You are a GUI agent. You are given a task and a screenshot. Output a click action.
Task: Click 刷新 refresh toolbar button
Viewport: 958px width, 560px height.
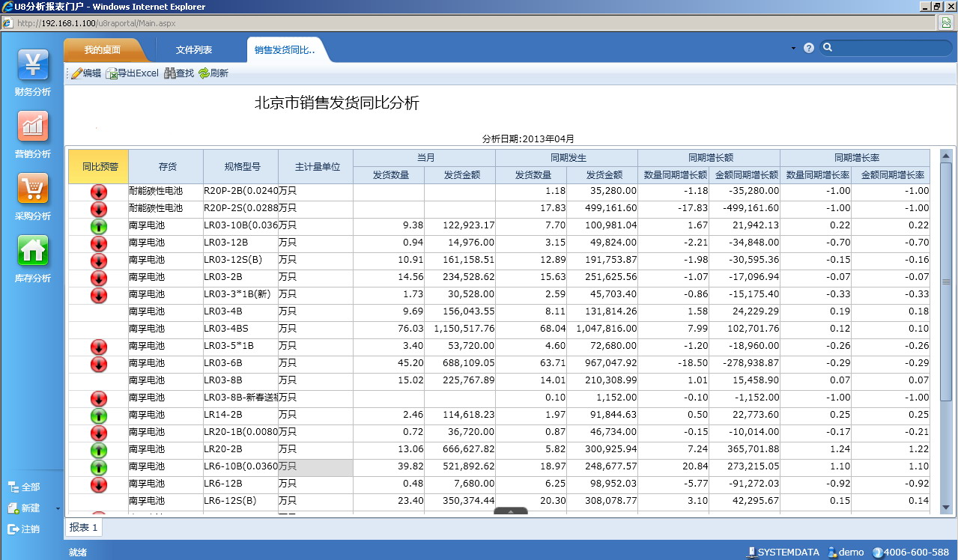[213, 73]
